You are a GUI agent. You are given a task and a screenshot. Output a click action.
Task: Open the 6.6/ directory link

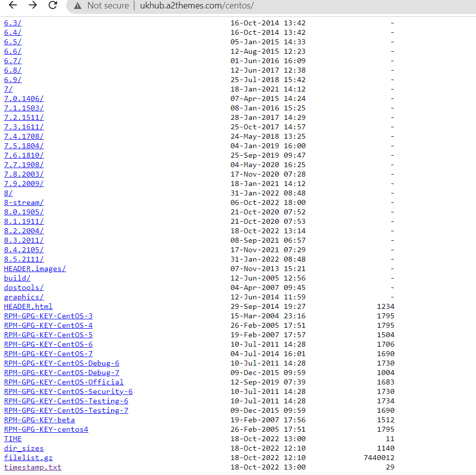13,51
